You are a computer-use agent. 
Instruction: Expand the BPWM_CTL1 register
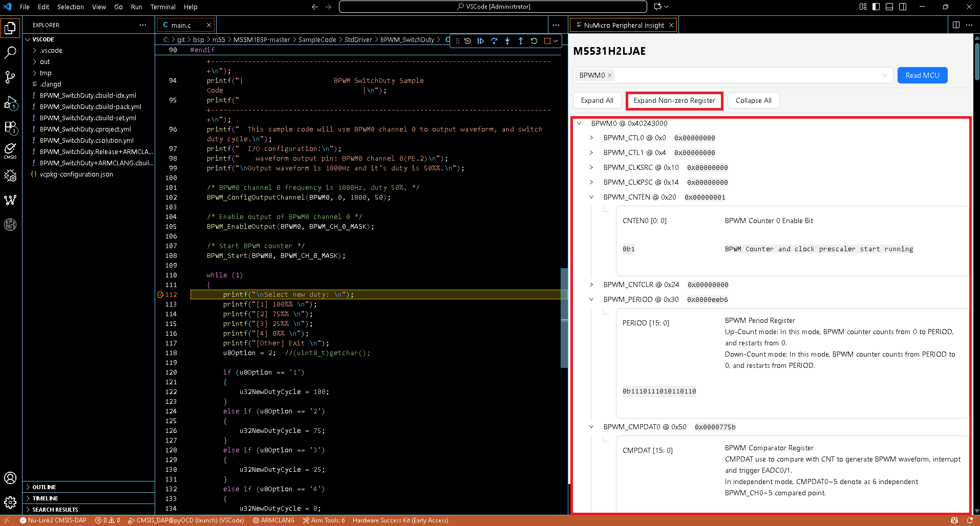[x=591, y=152]
